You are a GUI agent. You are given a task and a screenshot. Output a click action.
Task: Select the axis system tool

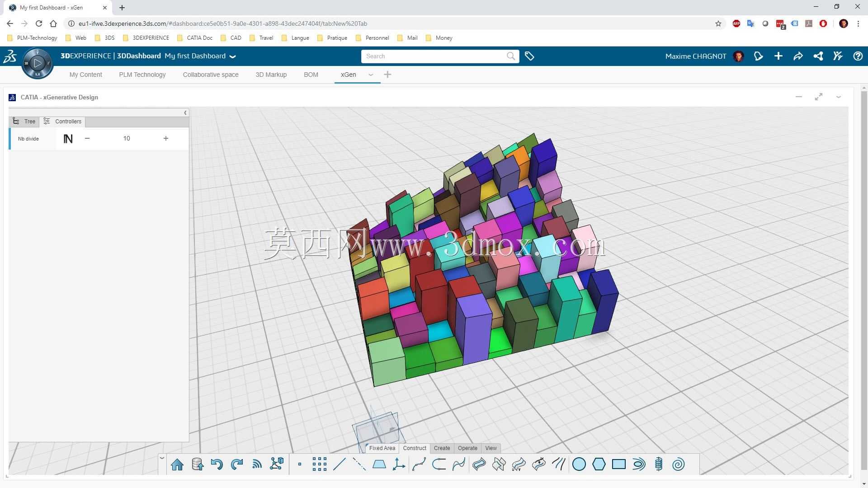(x=399, y=464)
